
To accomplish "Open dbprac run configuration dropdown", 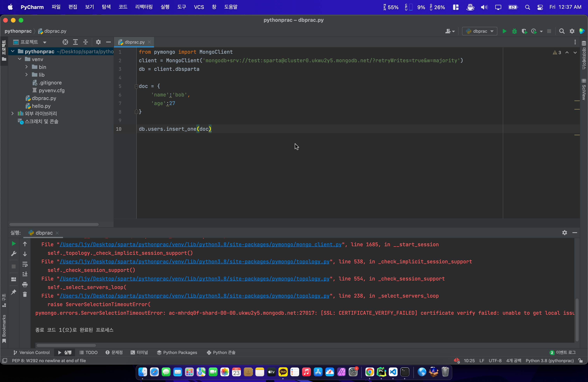I will tap(479, 31).
